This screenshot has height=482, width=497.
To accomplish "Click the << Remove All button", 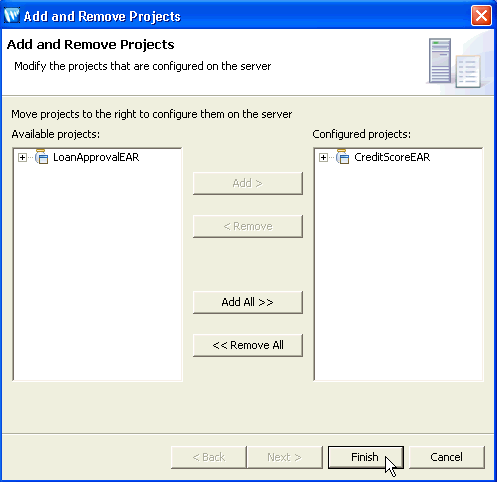I will [248, 345].
